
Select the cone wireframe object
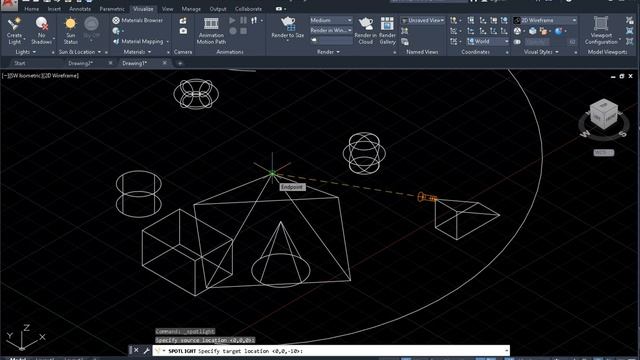(x=280, y=255)
